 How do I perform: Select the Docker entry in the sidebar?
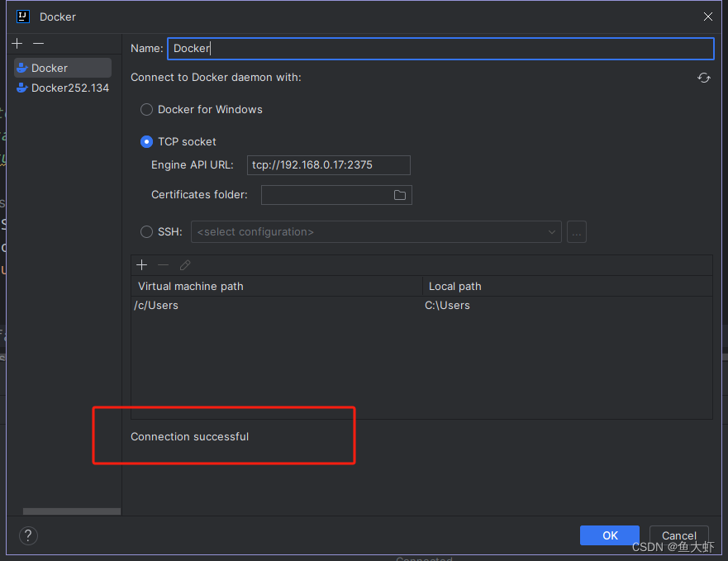click(63, 68)
